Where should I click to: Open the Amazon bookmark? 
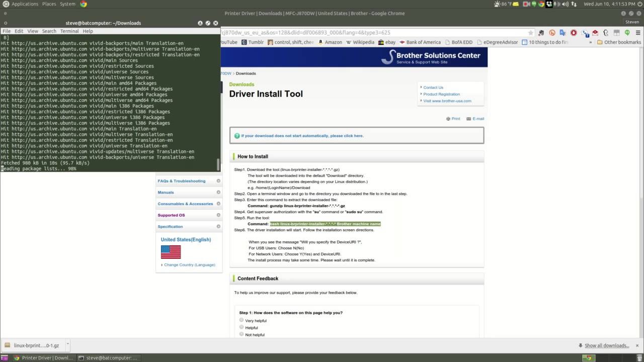(x=330, y=42)
